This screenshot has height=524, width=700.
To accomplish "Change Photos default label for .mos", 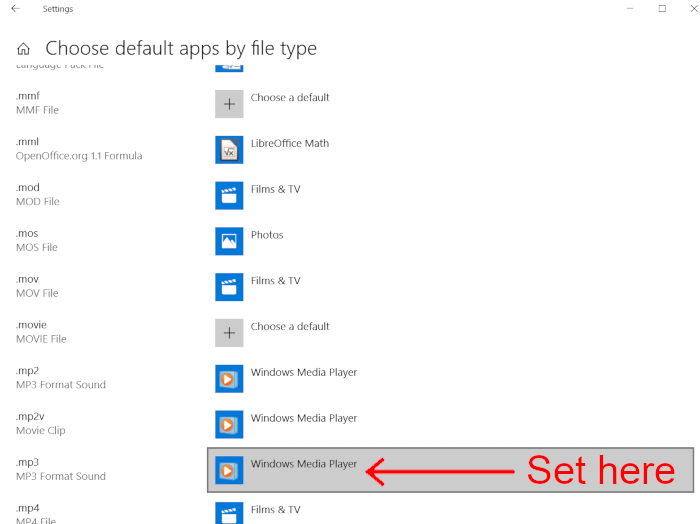I will [267, 236].
